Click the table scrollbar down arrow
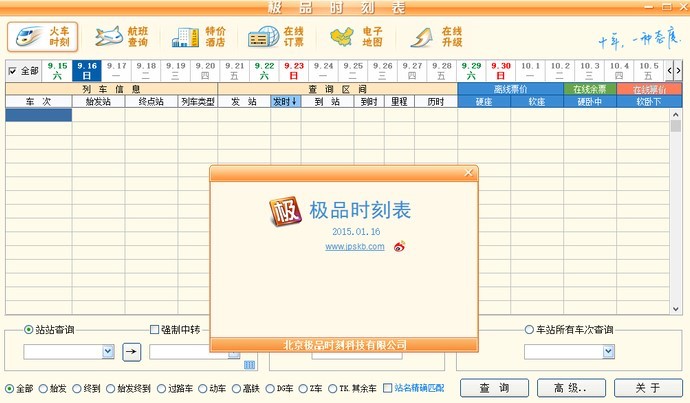 tap(675, 309)
